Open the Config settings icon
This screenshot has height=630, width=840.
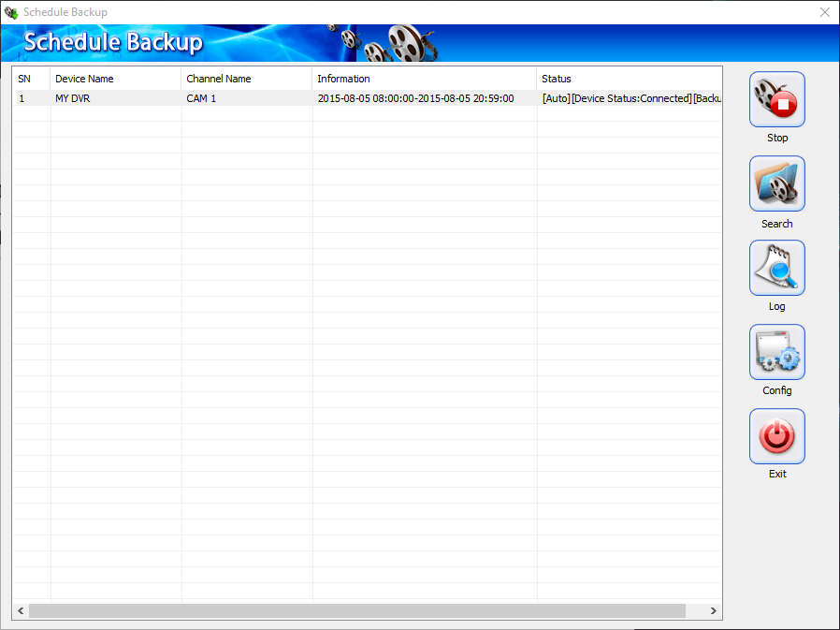(776, 352)
